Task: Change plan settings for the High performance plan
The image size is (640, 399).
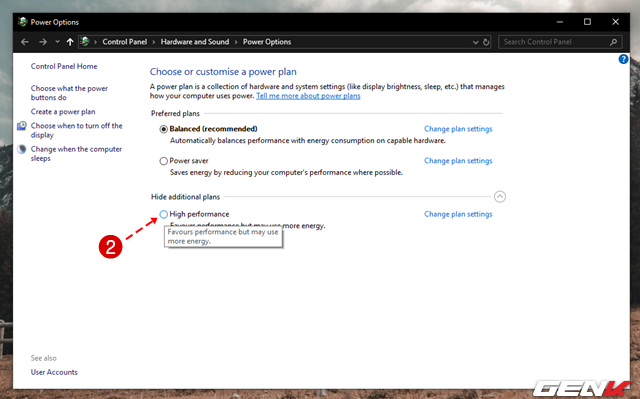Action: (458, 214)
